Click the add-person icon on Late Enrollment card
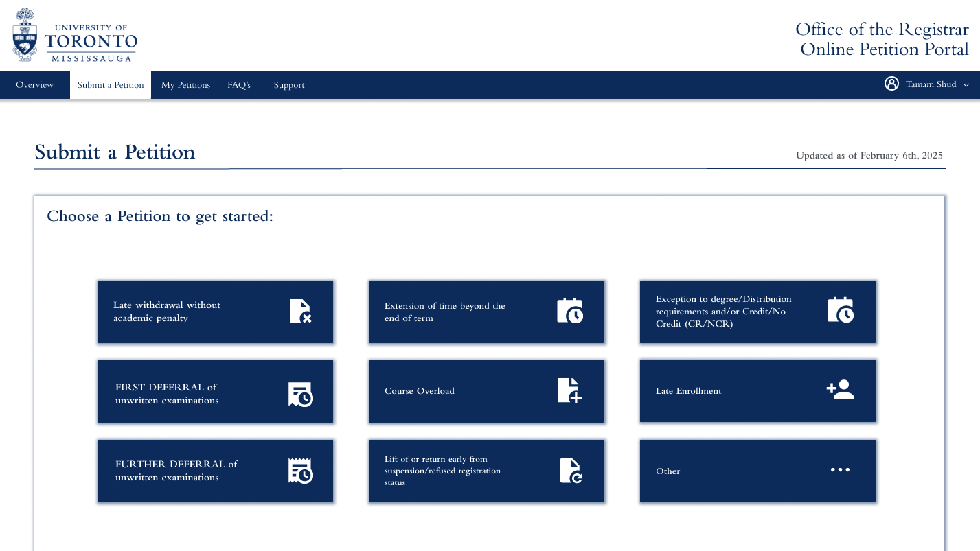Screen dimensions: 980x551 pyautogui.click(x=840, y=390)
